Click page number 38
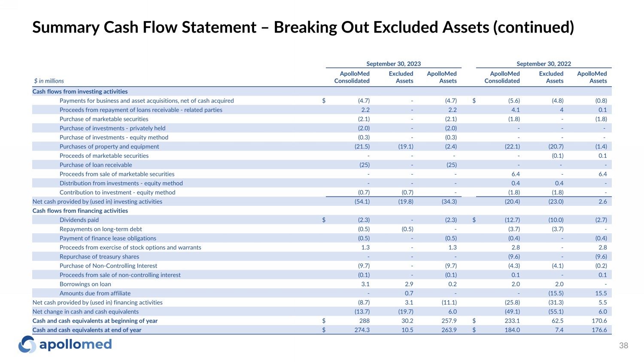The height and width of the screenshot is (362, 644). click(x=623, y=346)
